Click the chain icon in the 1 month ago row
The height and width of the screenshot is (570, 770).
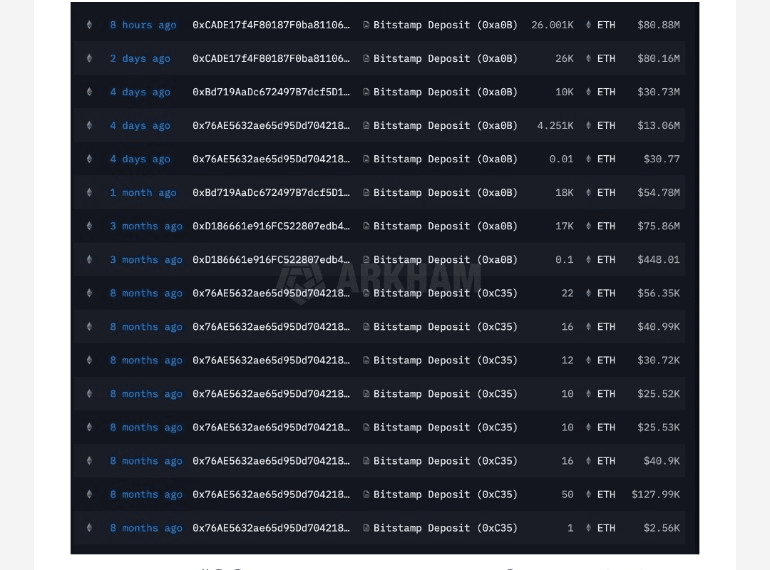click(89, 193)
